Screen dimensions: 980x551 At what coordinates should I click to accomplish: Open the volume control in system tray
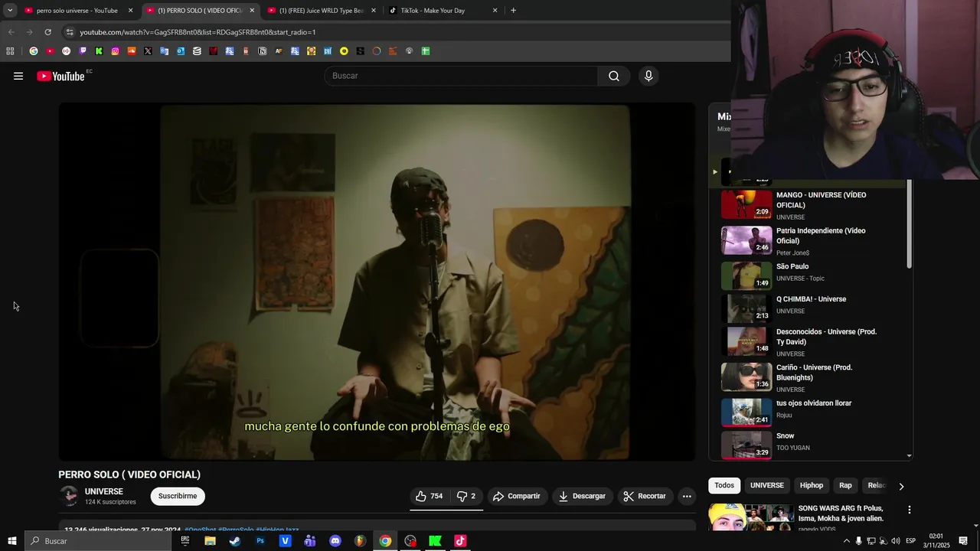pos(896,541)
